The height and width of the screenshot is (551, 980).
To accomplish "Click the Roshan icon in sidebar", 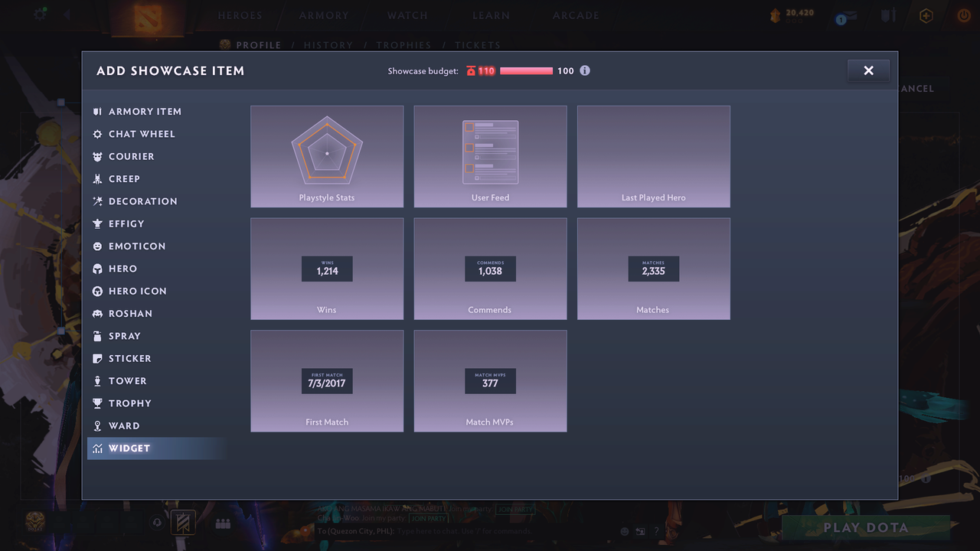I will click(97, 314).
